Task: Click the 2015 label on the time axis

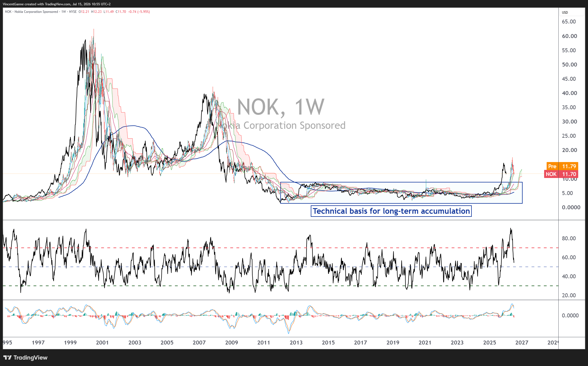Action: pyautogui.click(x=328, y=343)
